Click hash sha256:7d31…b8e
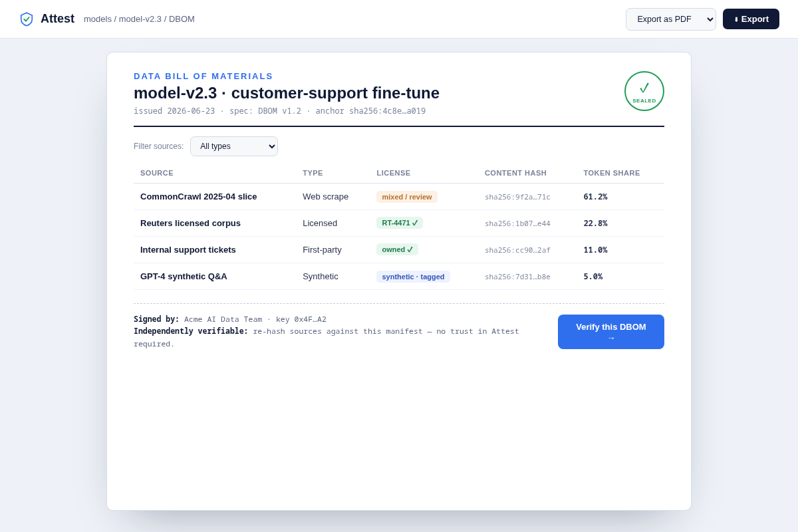 point(517,277)
